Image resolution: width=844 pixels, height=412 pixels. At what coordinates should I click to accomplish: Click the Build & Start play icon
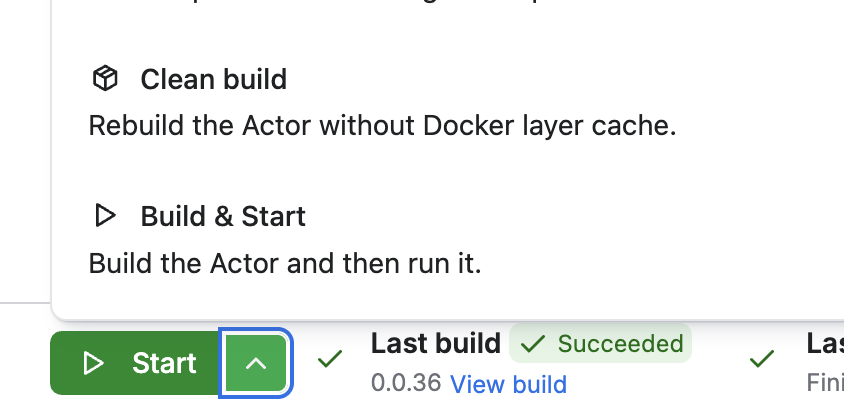(105, 215)
